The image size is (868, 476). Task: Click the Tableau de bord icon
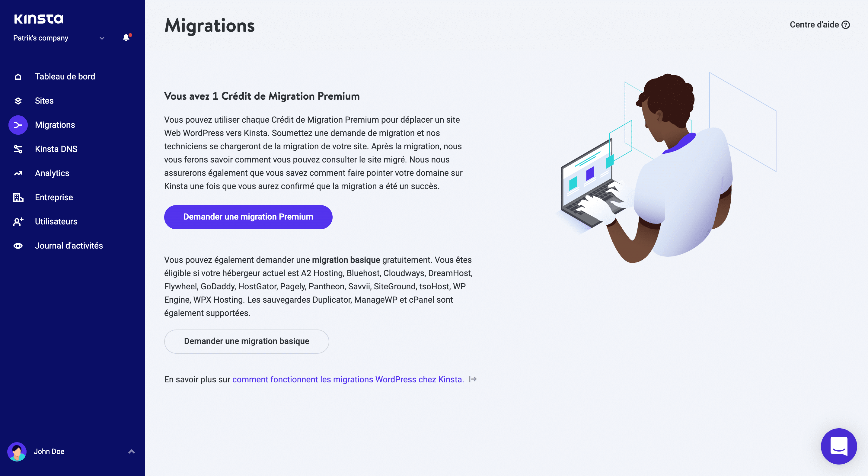pyautogui.click(x=18, y=76)
